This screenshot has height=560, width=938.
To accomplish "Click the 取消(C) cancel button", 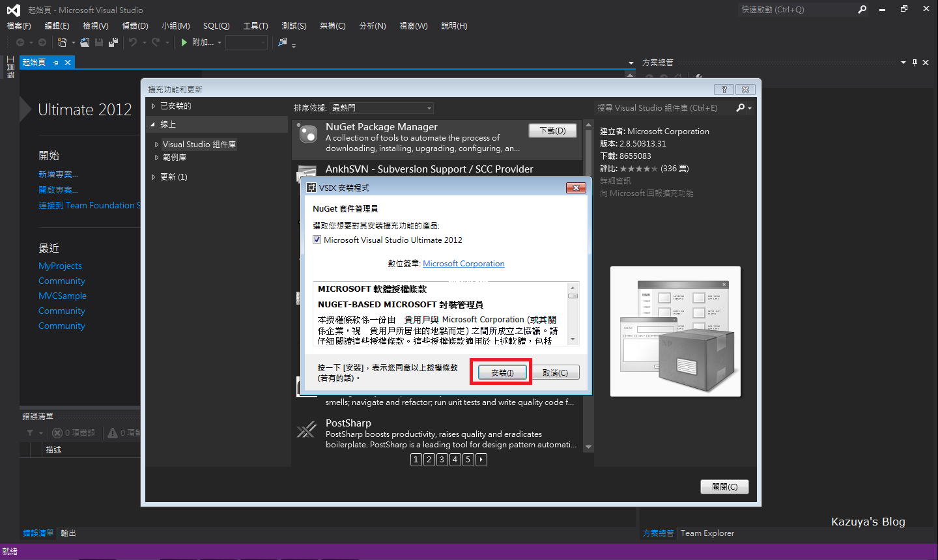I will [x=555, y=372].
